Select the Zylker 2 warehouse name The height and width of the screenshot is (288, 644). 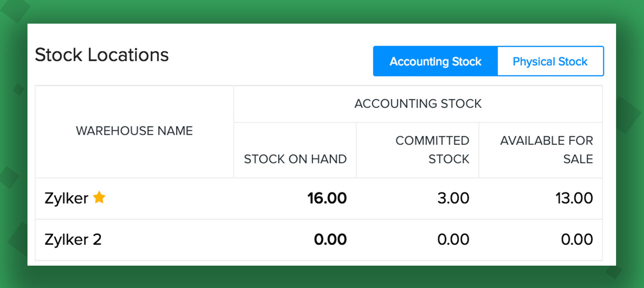point(73,239)
